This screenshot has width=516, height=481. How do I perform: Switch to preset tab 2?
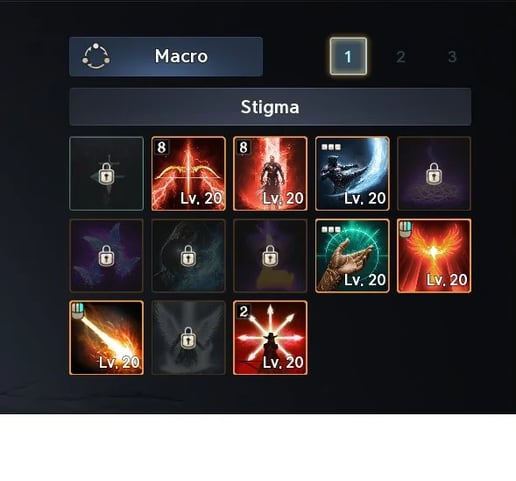401,57
